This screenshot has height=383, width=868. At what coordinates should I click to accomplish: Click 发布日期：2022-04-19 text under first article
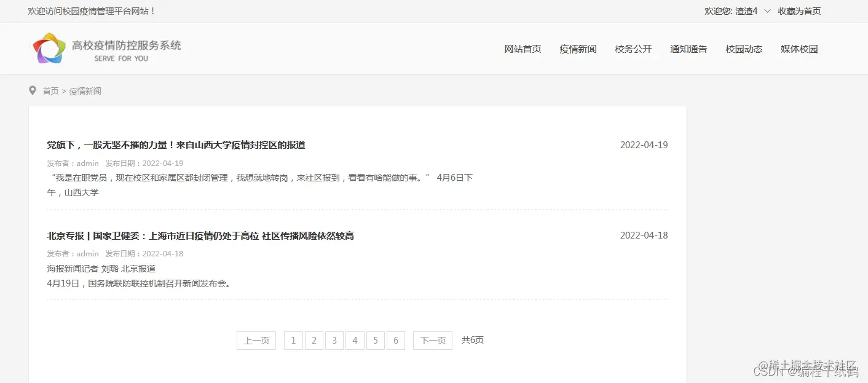pyautogui.click(x=144, y=164)
